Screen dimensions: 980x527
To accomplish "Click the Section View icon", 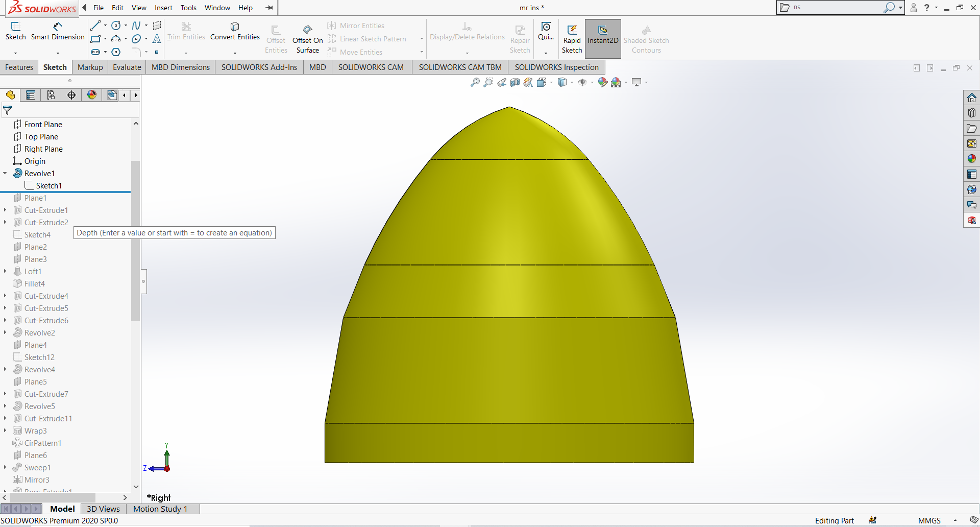I will pos(515,82).
